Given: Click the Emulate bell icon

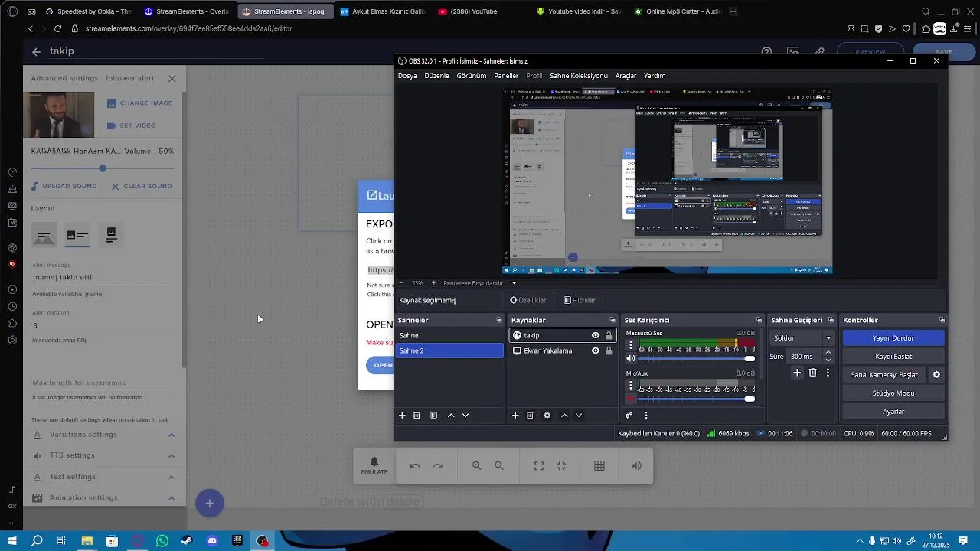Looking at the screenshot, I should pyautogui.click(x=374, y=465).
